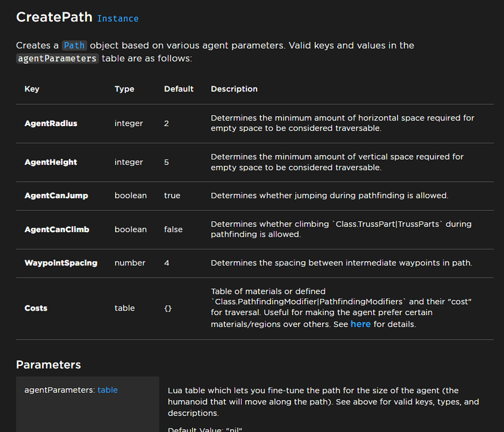Open the Path object documentation link
This screenshot has width=504, height=432.
[73, 45]
